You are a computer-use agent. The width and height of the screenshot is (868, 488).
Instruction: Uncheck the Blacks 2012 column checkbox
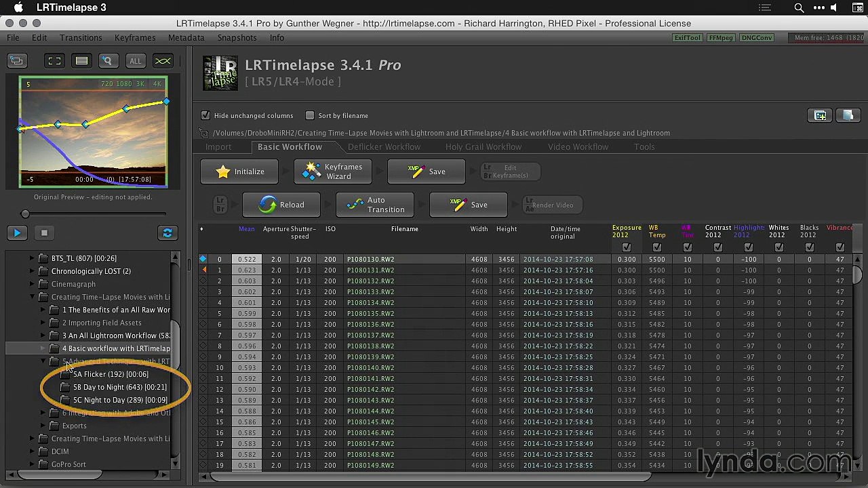pyautogui.click(x=809, y=247)
